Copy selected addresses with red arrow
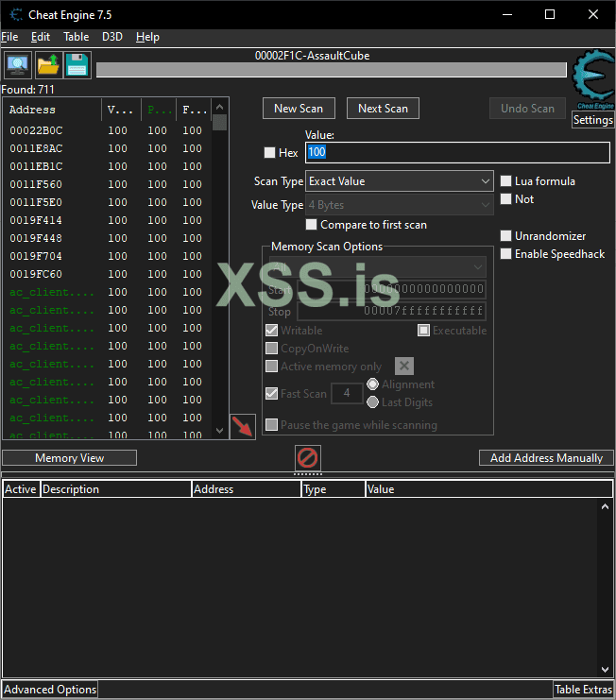The image size is (616, 700). coord(243,427)
